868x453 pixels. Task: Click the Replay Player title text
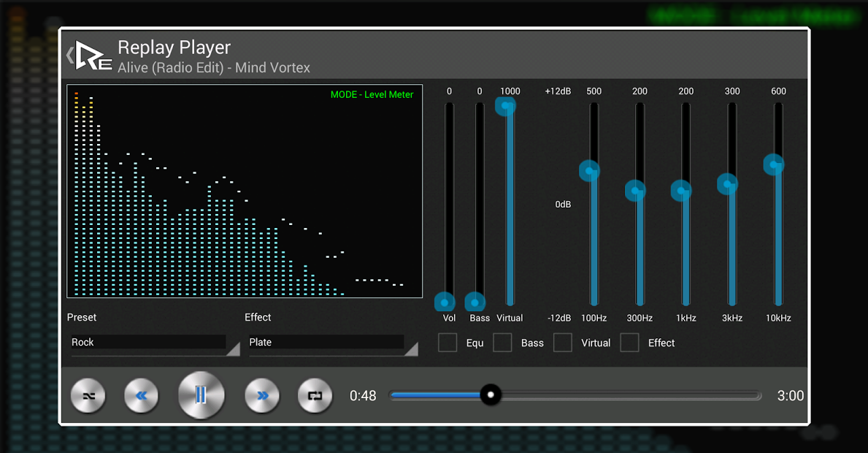tap(174, 47)
